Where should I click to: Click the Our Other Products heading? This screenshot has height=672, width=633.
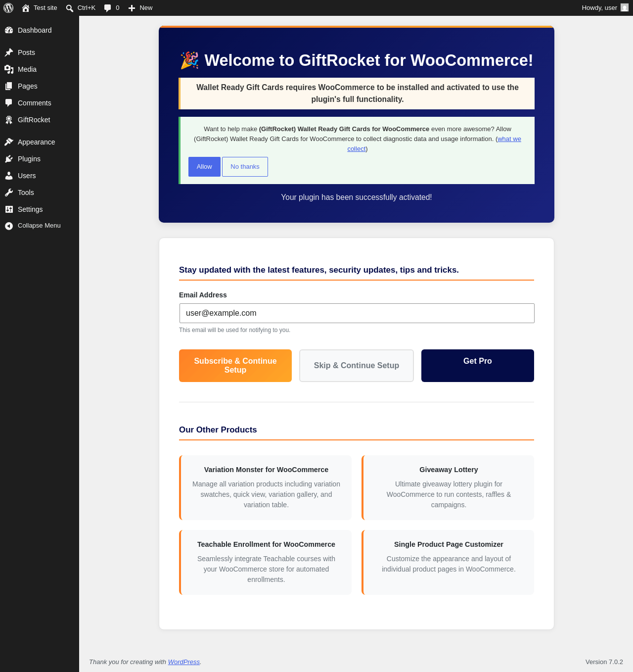(218, 430)
